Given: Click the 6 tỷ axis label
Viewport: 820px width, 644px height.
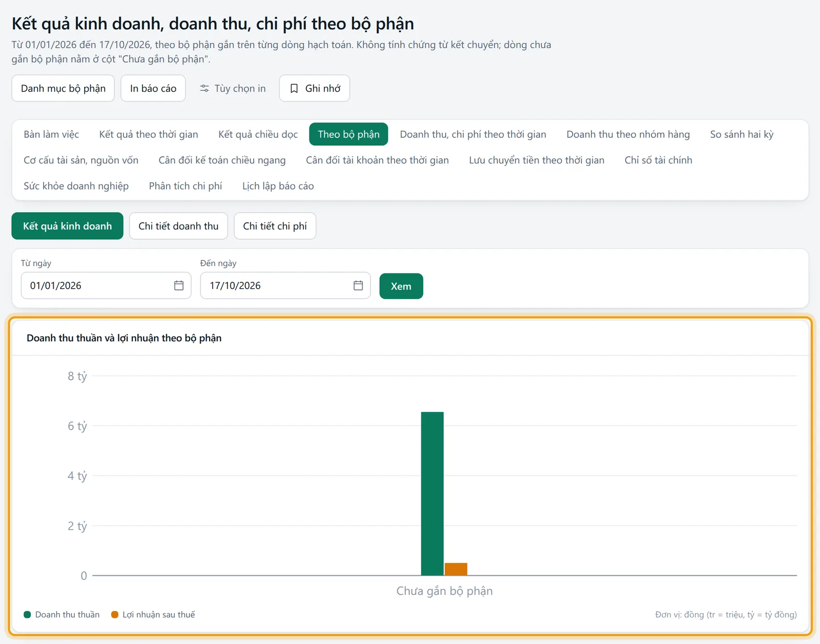Looking at the screenshot, I should (77, 426).
